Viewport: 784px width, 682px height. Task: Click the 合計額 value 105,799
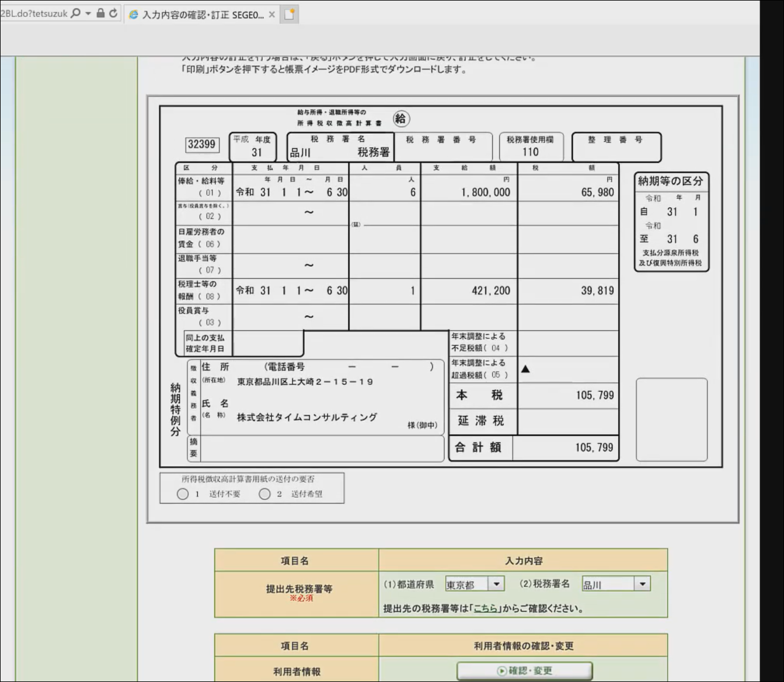pos(594,447)
